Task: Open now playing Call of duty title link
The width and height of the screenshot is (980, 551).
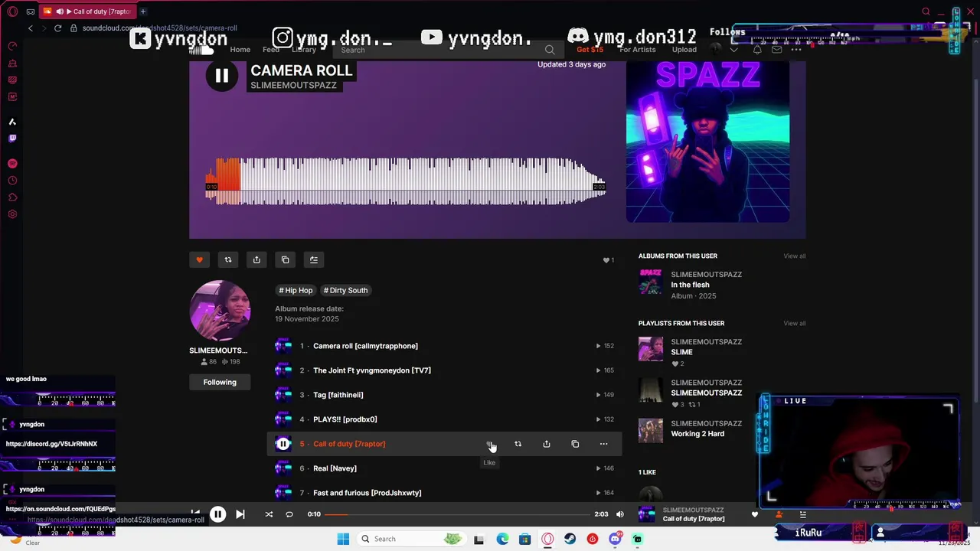Action: point(694,519)
